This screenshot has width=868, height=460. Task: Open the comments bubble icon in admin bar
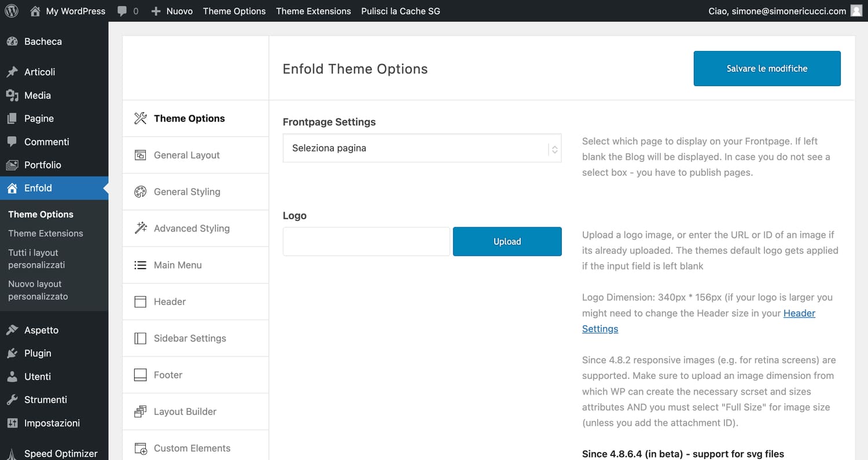(122, 11)
